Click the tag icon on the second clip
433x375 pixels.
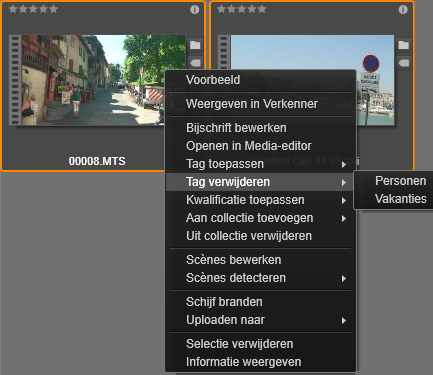(404, 63)
